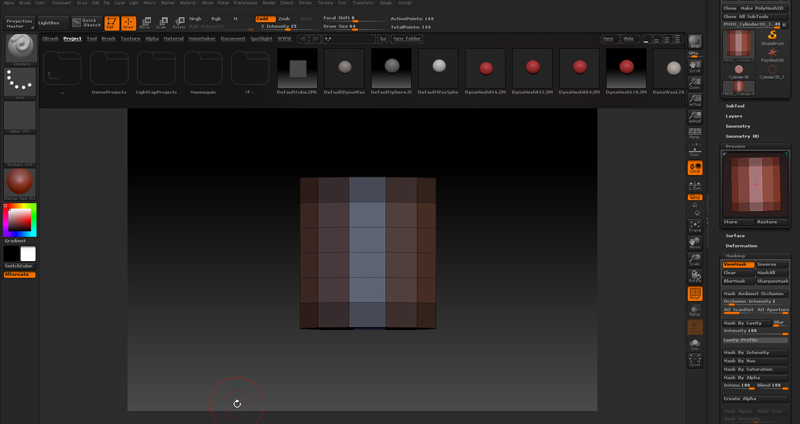Click the SwitchColor button
Viewport: 800px width, 424px height.
(19, 266)
